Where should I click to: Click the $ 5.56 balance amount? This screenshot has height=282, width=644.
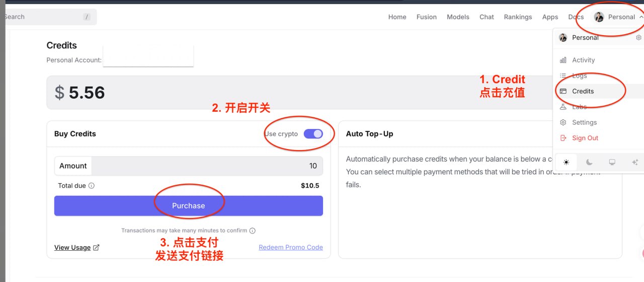tap(79, 93)
